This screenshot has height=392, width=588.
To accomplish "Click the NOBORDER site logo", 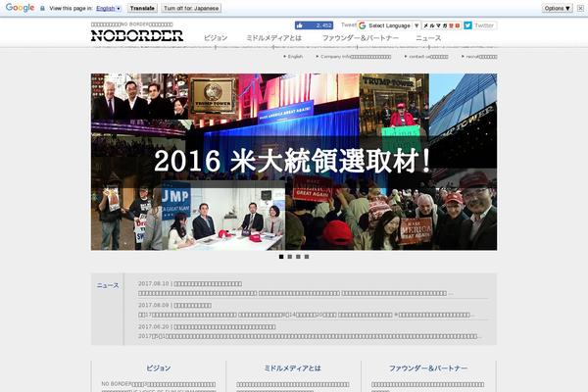I will click(x=137, y=35).
